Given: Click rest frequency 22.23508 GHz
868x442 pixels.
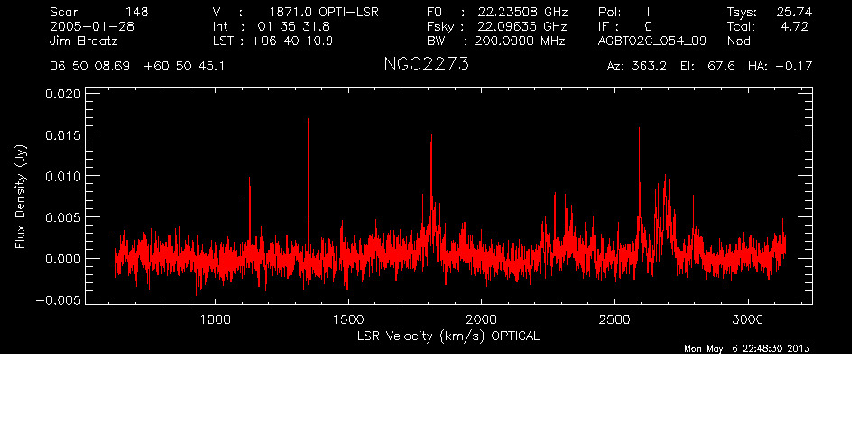Looking at the screenshot, I should [523, 12].
